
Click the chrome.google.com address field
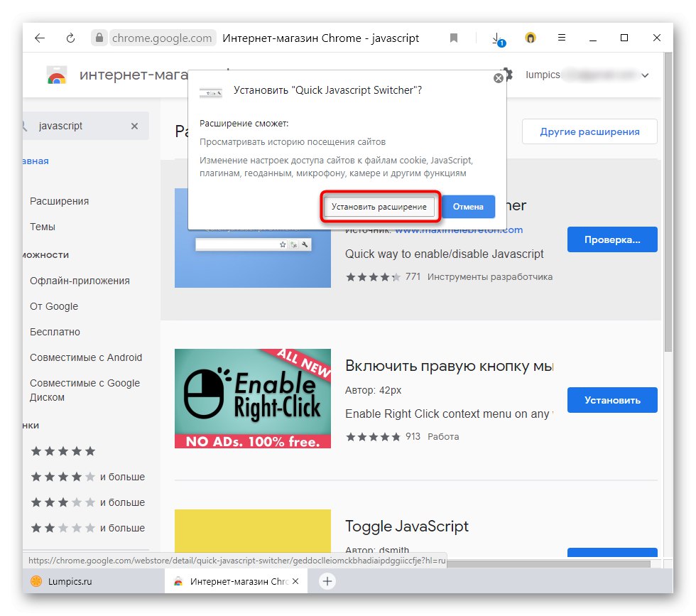(162, 38)
